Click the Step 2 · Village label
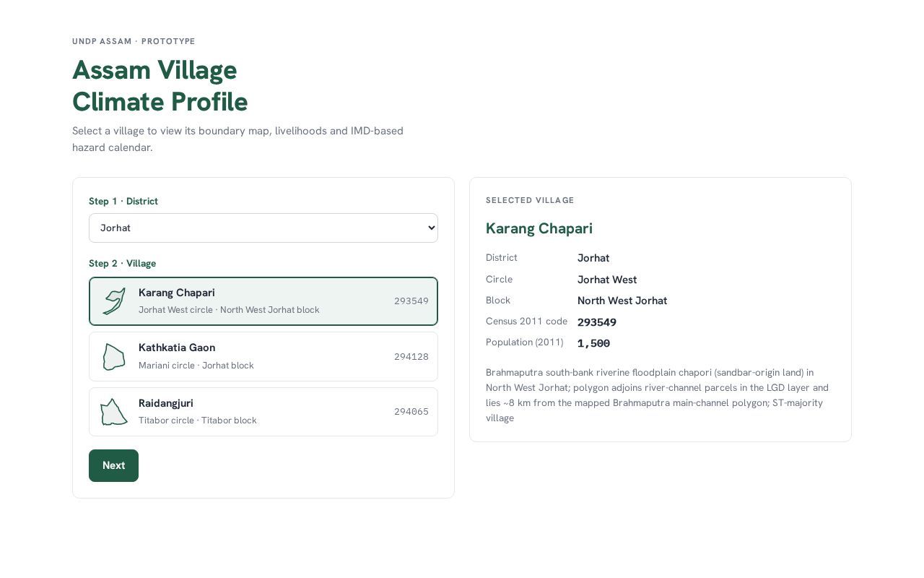This screenshot has width=924, height=578. [122, 263]
